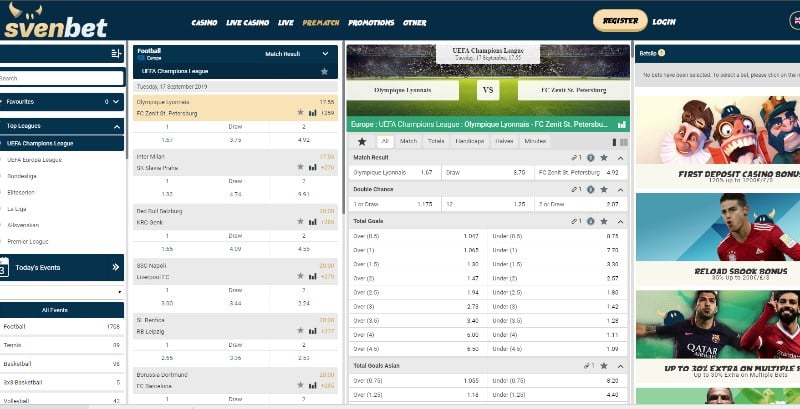Favourite the Total Goals Asian market
Viewport: 800px width, 409px height.
tap(604, 366)
